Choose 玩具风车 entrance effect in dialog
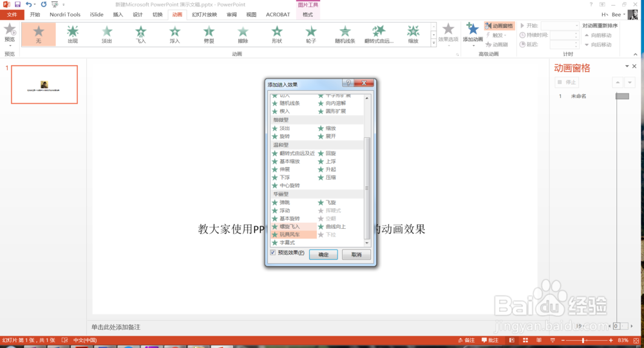This screenshot has height=348, width=644. coord(294,235)
